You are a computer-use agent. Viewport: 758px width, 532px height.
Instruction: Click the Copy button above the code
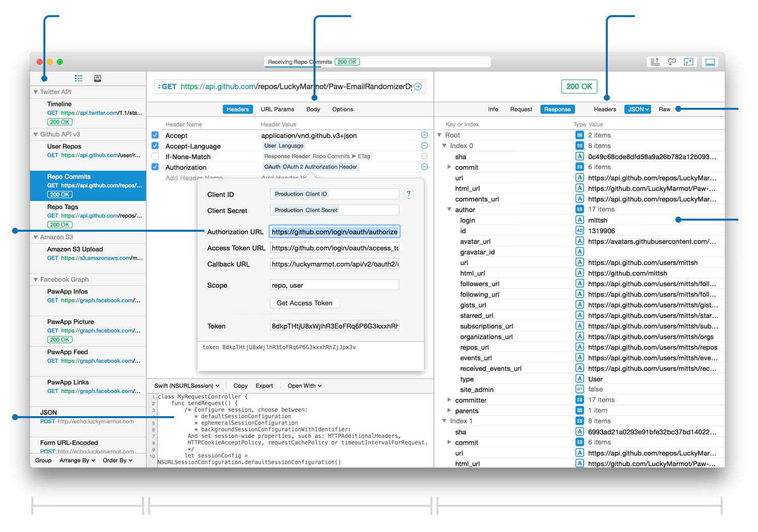240,386
